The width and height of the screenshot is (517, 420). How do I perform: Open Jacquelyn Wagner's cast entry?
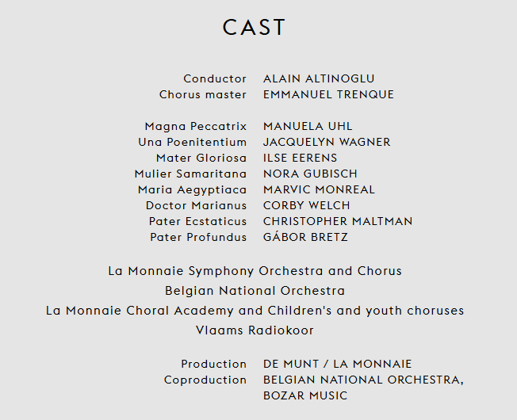327,142
